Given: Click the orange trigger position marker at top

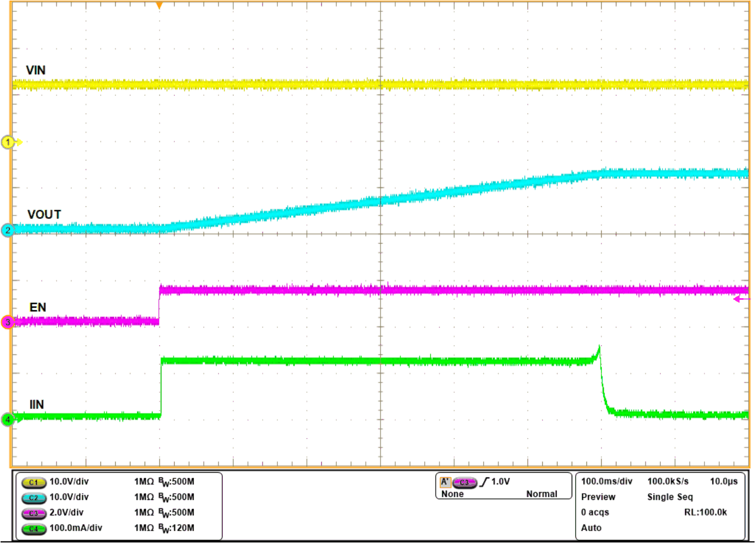Looking at the screenshot, I should [159, 6].
